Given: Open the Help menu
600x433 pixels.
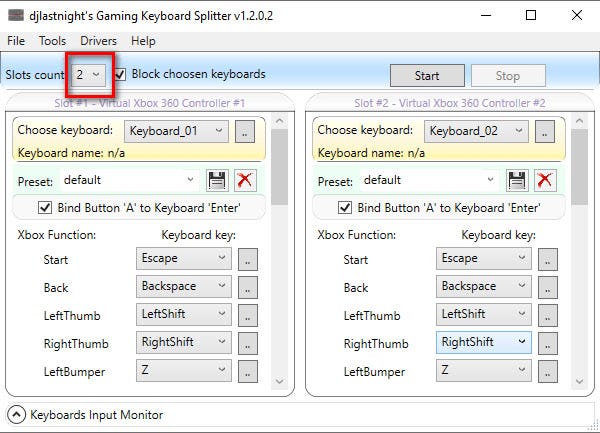Looking at the screenshot, I should tap(143, 41).
